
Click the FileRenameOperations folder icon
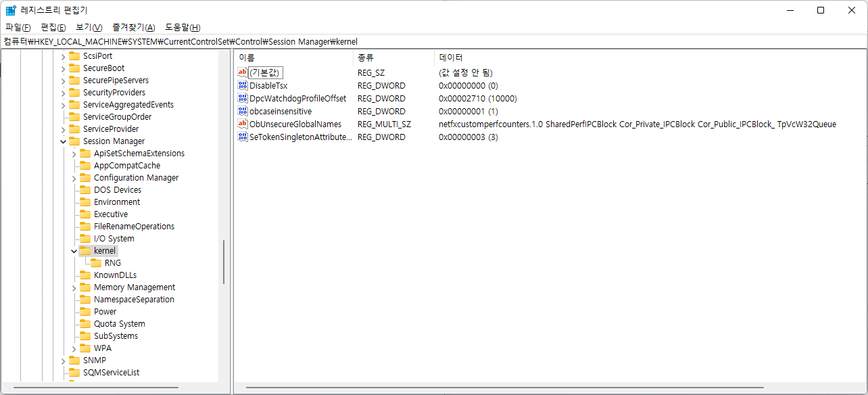tap(85, 227)
